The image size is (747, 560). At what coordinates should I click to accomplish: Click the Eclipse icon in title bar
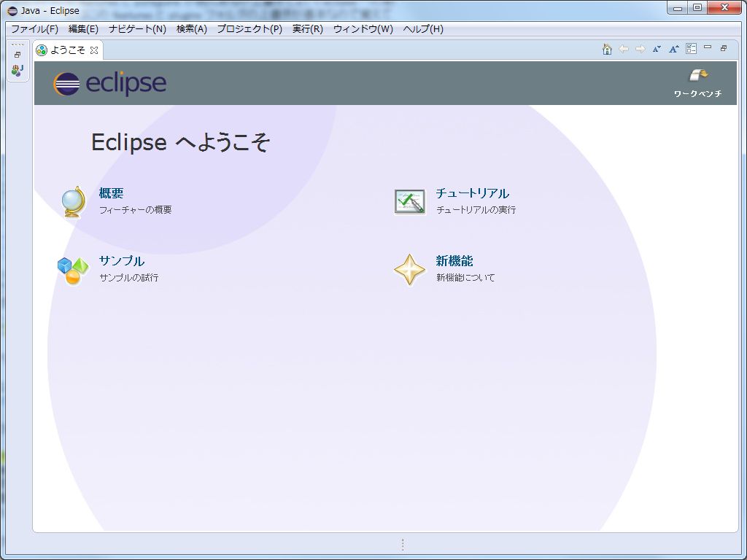click(x=12, y=10)
